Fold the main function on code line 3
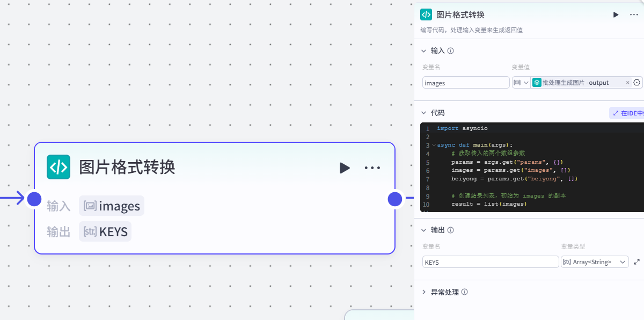The height and width of the screenshot is (320, 644). click(x=434, y=145)
